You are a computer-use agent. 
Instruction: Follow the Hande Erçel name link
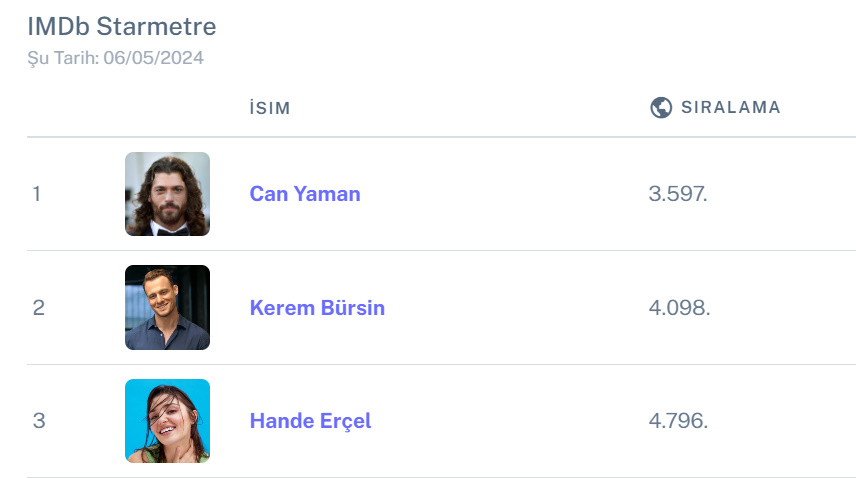click(x=310, y=421)
